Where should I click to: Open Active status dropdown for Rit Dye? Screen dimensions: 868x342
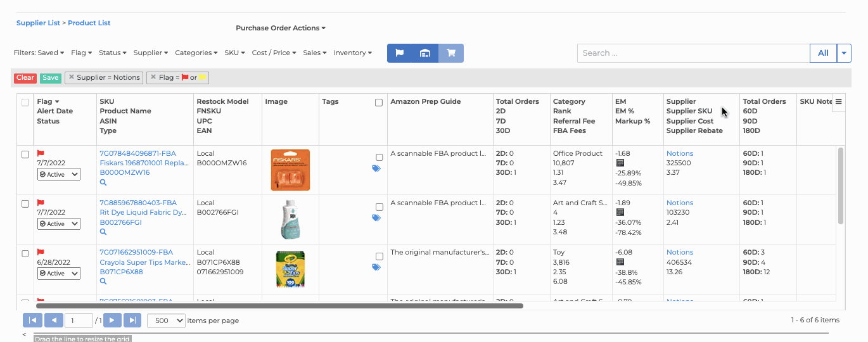point(59,224)
